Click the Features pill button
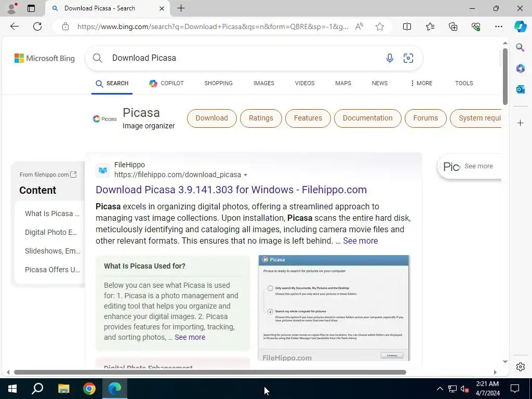This screenshot has width=532, height=399. tap(308, 118)
